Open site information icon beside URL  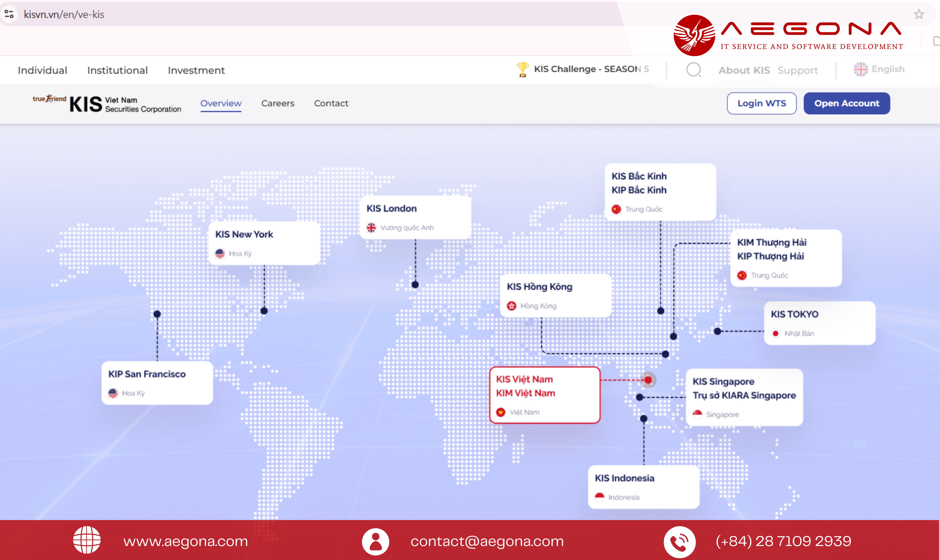[x=9, y=14]
